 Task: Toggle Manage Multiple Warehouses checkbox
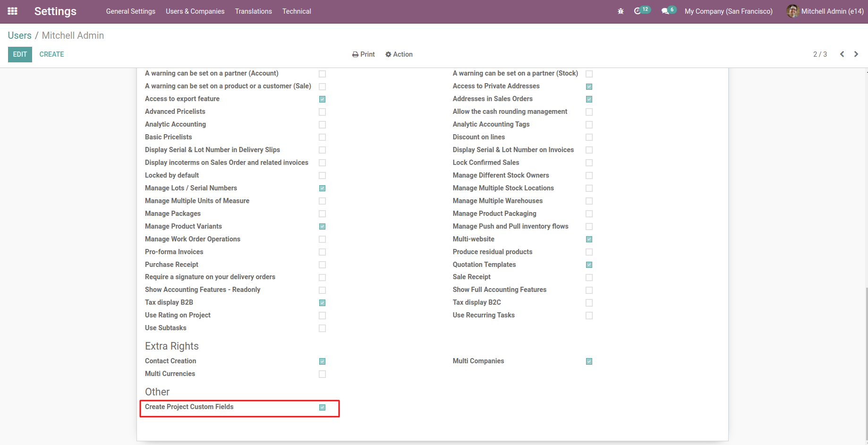point(589,201)
